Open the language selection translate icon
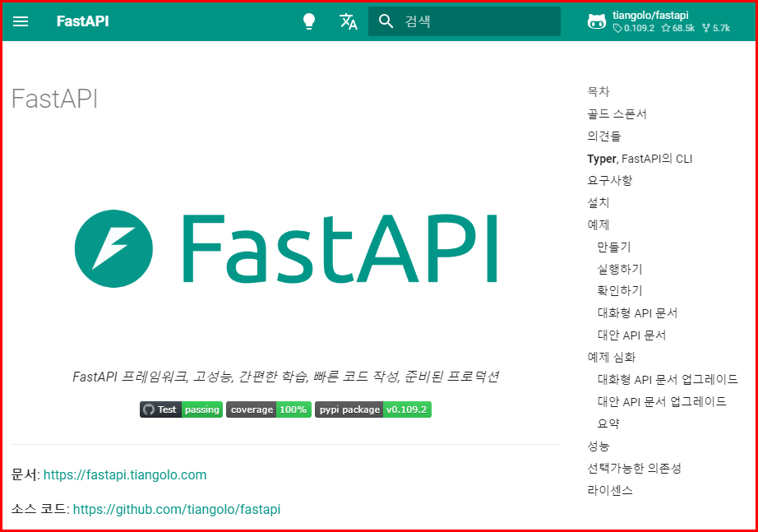The width and height of the screenshot is (758, 532). coord(348,21)
